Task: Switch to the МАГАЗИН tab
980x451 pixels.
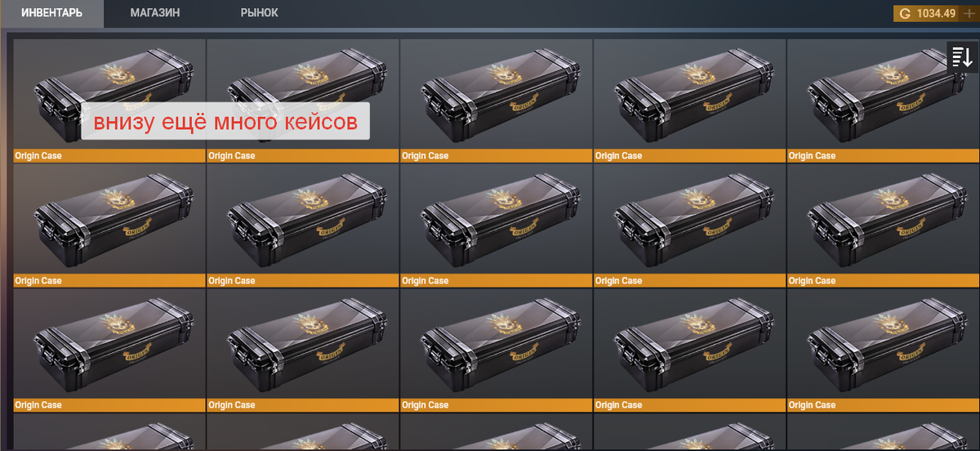Action: coord(155,13)
